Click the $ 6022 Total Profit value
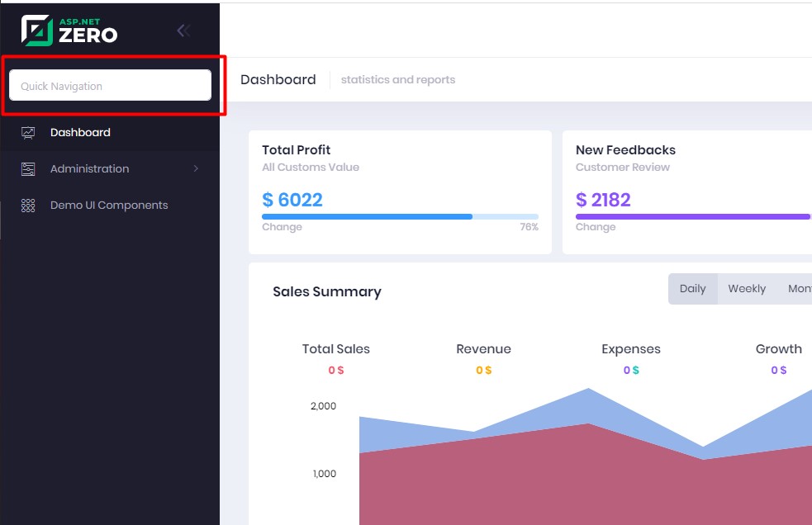This screenshot has width=812, height=525. coord(292,200)
